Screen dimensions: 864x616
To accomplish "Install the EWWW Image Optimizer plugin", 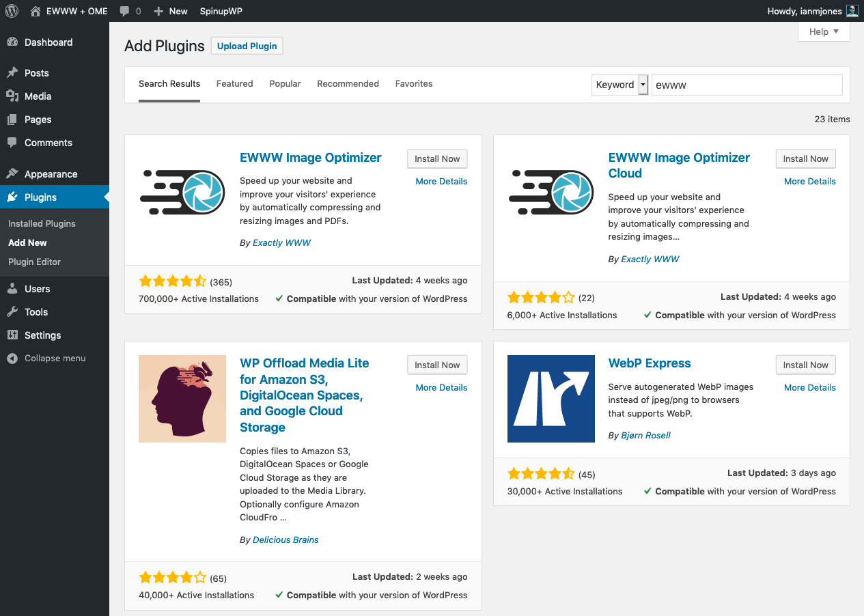I will click(437, 158).
